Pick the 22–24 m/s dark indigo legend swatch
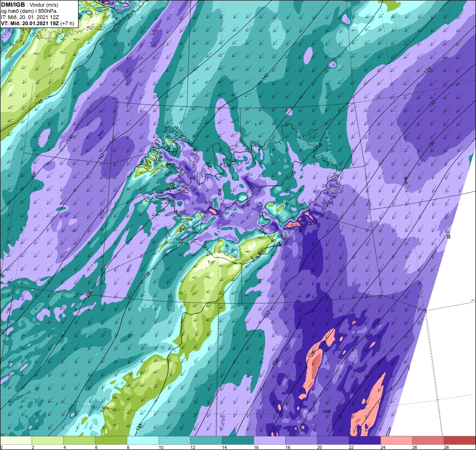 (365, 440)
